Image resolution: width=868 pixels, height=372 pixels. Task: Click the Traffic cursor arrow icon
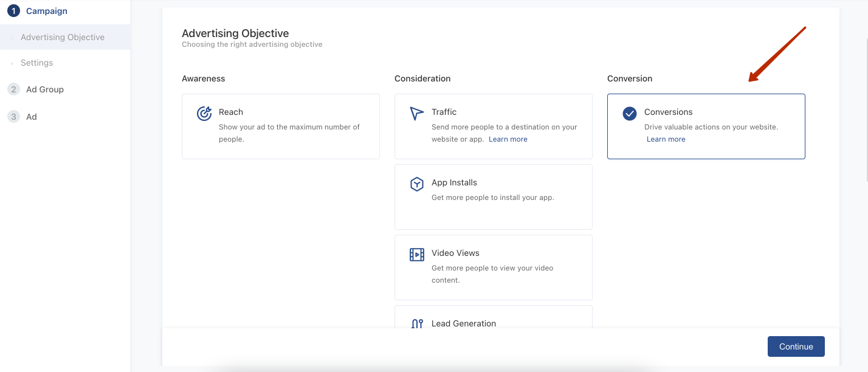pos(416,114)
